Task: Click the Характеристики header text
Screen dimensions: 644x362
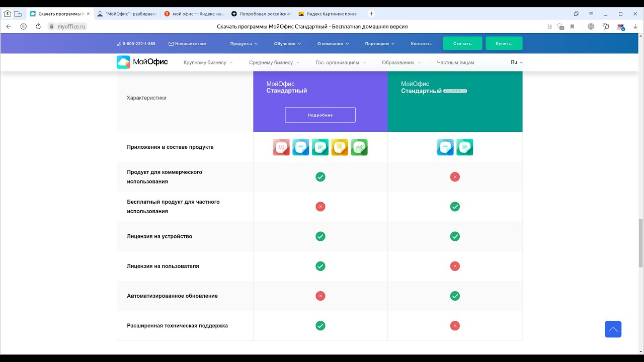Action: (146, 98)
